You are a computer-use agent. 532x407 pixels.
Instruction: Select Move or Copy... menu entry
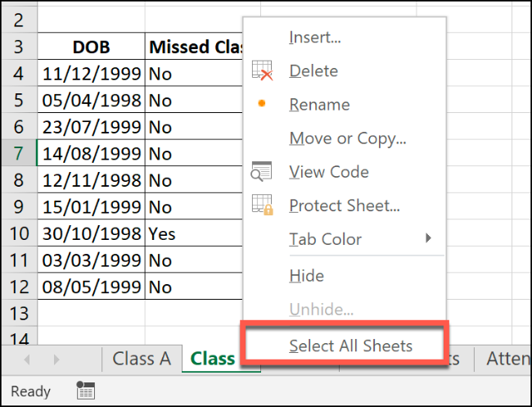point(347,138)
